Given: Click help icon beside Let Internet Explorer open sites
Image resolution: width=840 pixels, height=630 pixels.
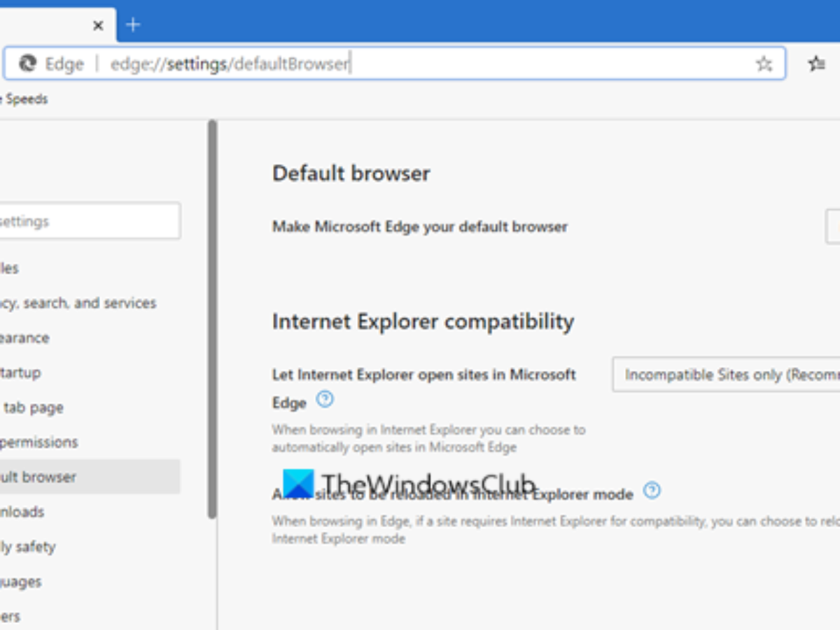Looking at the screenshot, I should click(325, 400).
